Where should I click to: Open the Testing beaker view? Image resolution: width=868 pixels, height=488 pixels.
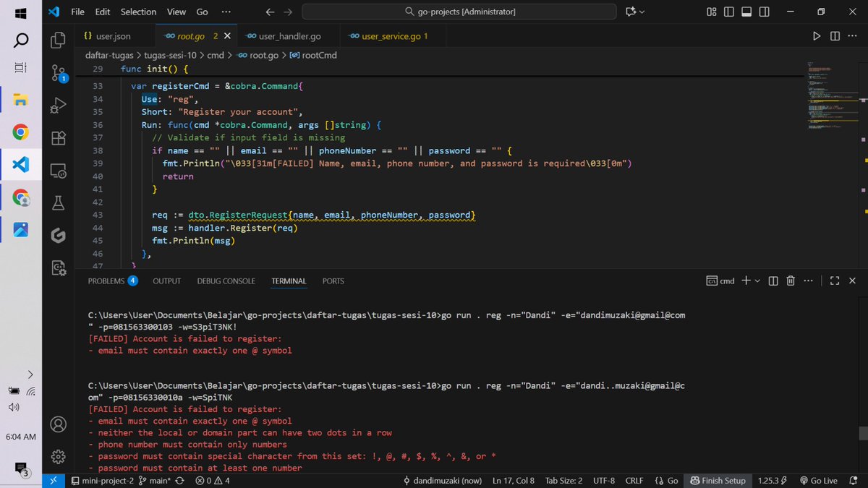(59, 203)
